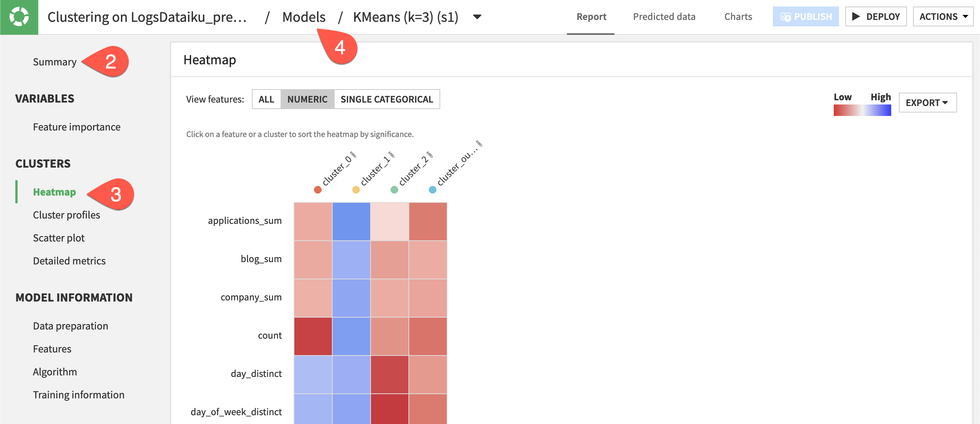The height and width of the screenshot is (424, 980).
Task: Click the play icon on the DEPLOY button
Action: (856, 16)
